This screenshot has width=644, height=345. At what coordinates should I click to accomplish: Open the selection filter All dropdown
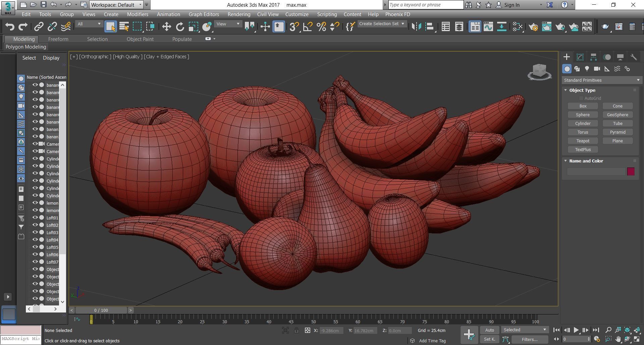89,24
